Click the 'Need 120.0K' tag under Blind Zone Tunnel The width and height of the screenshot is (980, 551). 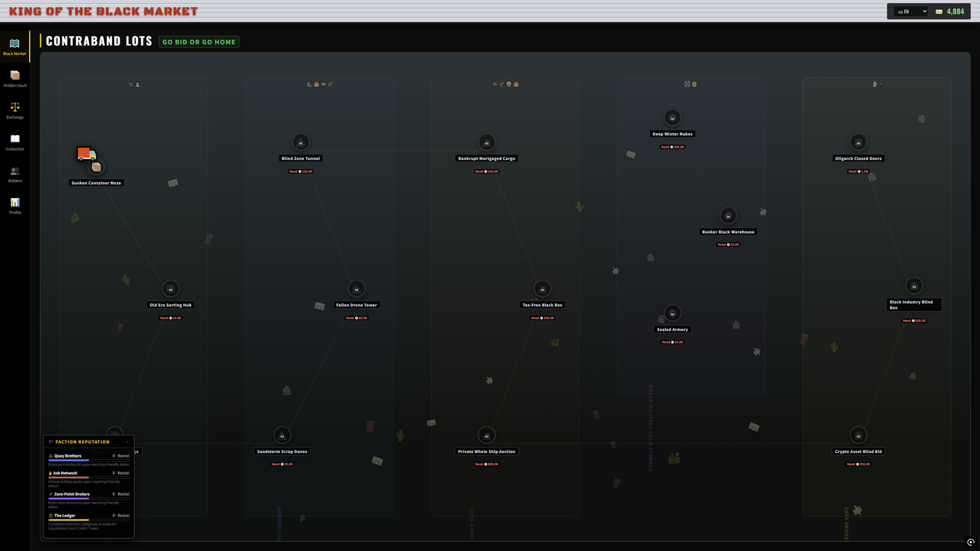point(301,171)
